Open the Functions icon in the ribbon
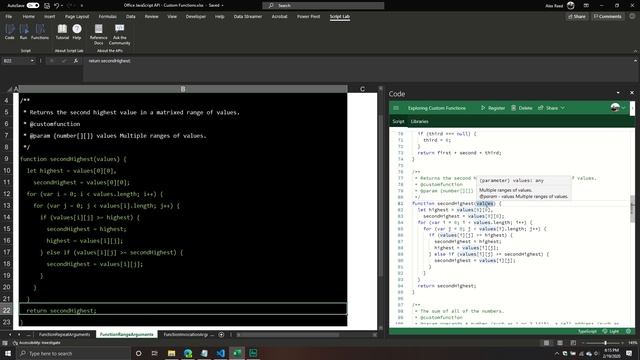Image resolution: width=640 pixels, height=360 pixels. (x=40, y=32)
